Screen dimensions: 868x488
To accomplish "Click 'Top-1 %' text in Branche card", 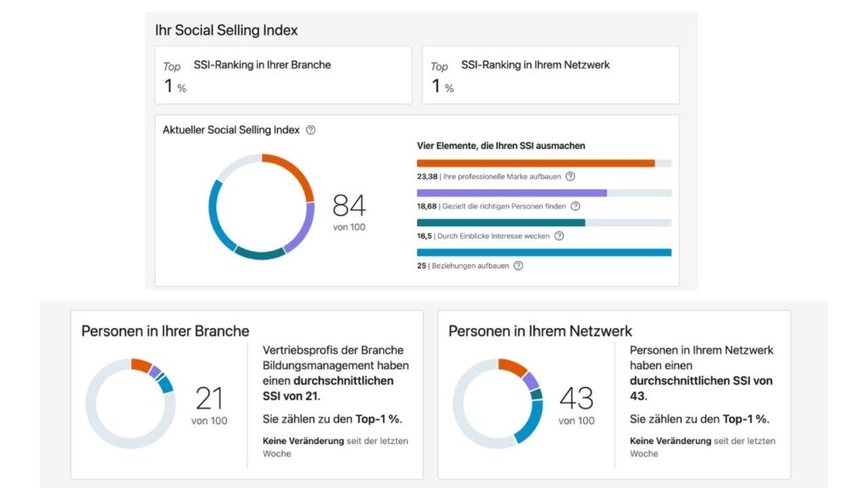I will coord(379,419).
